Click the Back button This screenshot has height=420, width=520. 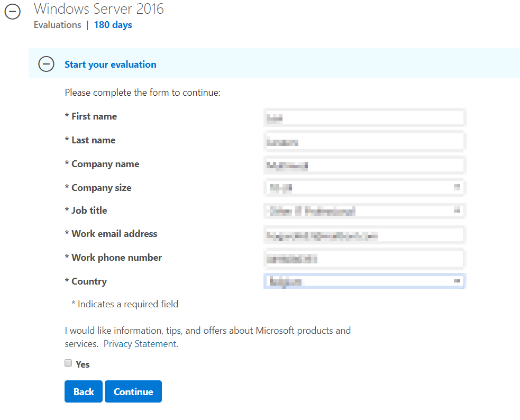[84, 391]
